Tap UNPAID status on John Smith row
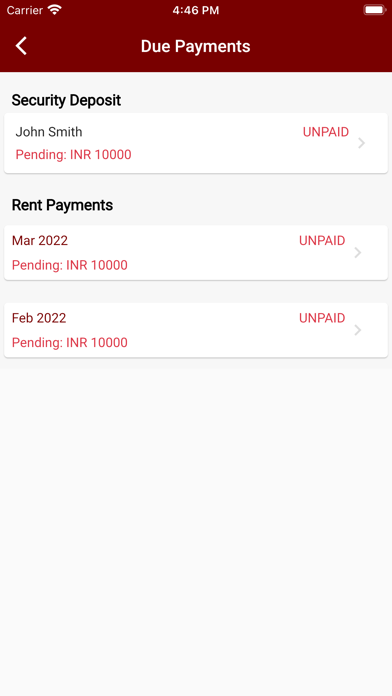 pos(326,132)
